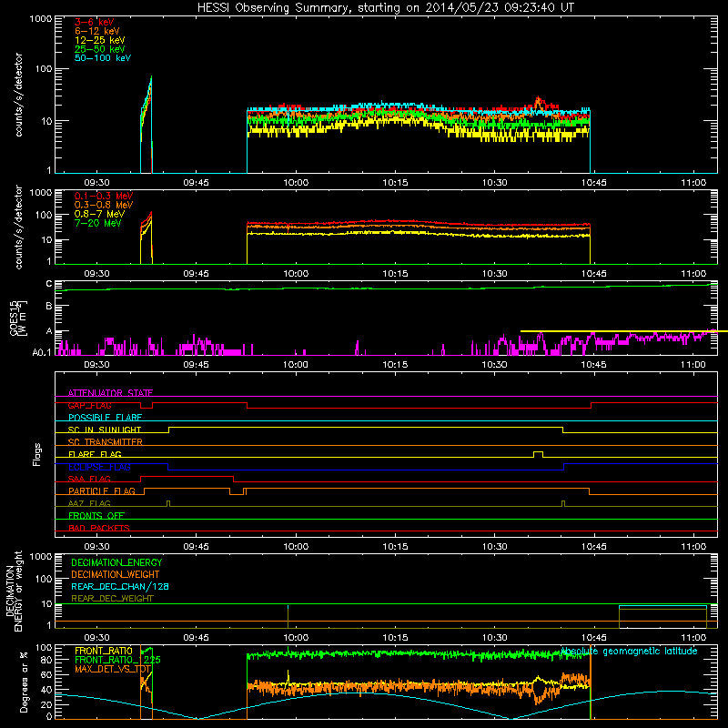Click the MAX_DET_VS_TOT legend label

tap(112, 669)
